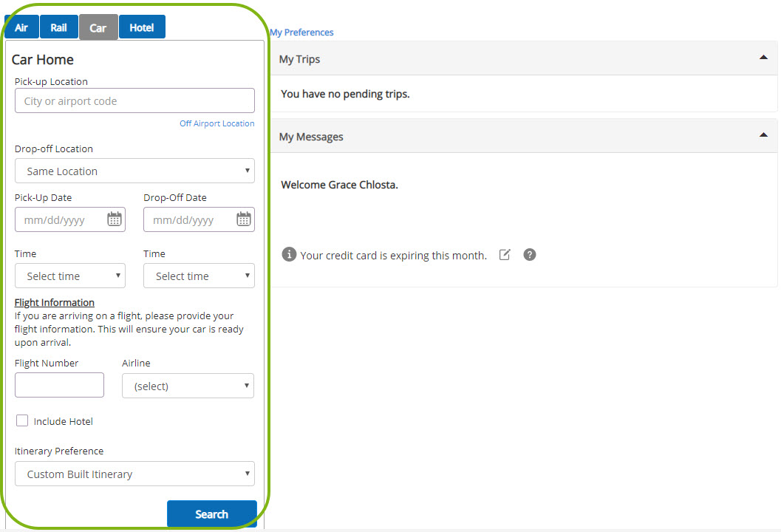Open the Drop-Off Date calendar icon
The image size is (781, 532).
coord(244,219)
